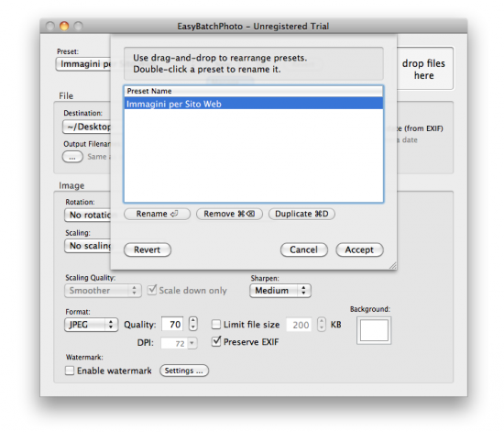Image resolution: width=504 pixels, height=432 pixels.
Task: Click the sheet resize grip corner
Action: pos(393,266)
